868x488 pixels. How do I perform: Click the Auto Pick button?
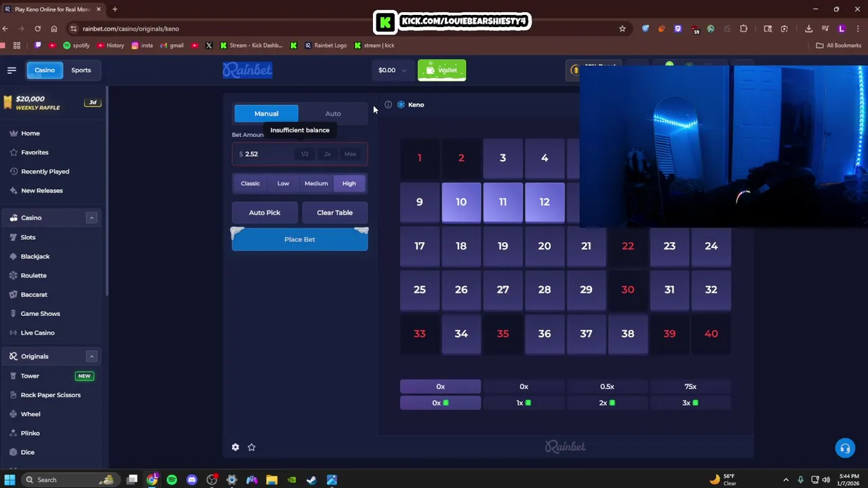pos(264,212)
